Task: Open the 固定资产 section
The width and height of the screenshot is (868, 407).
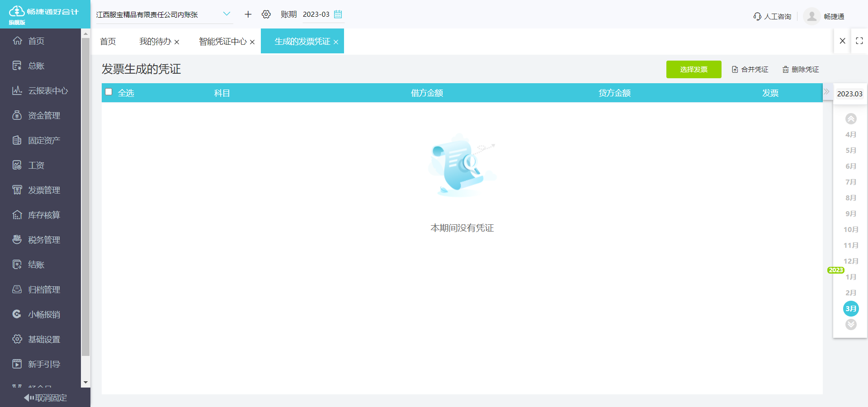Action: point(44,140)
